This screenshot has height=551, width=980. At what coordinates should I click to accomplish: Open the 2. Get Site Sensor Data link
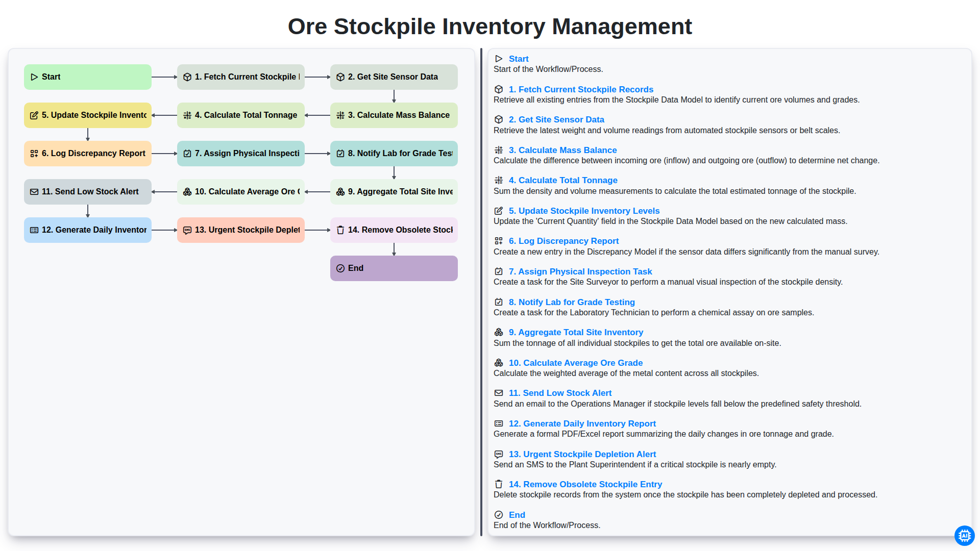click(x=556, y=119)
